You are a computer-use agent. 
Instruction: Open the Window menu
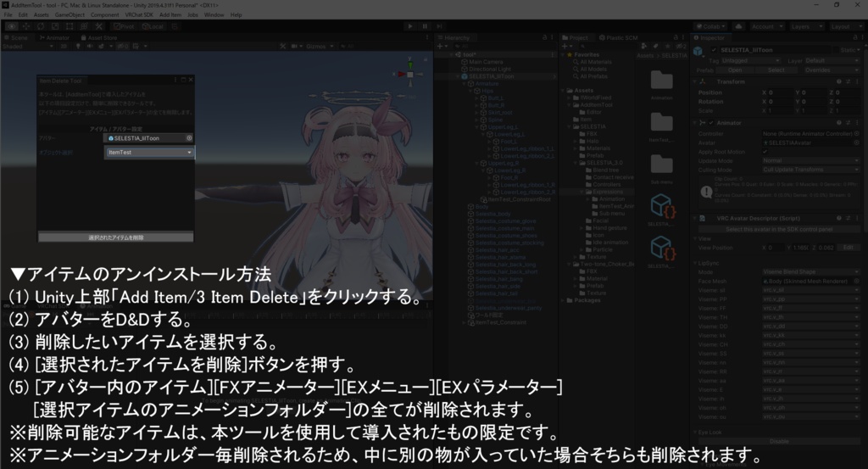pos(214,15)
